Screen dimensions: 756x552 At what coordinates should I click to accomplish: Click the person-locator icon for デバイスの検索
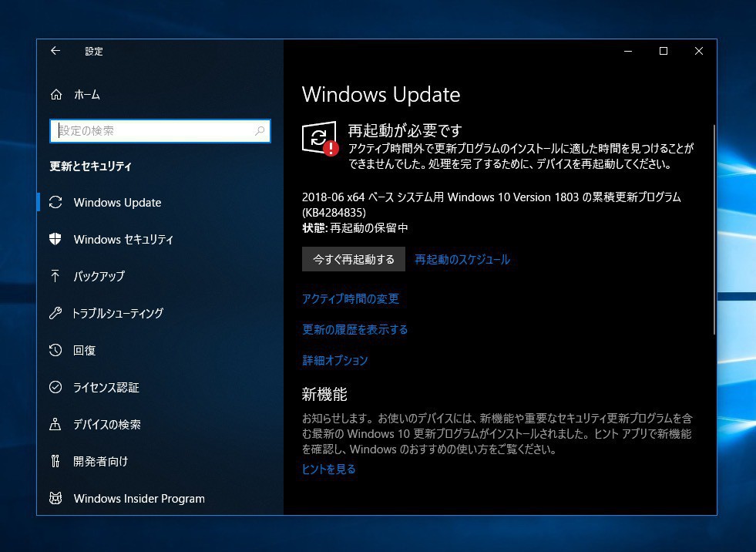(x=55, y=424)
